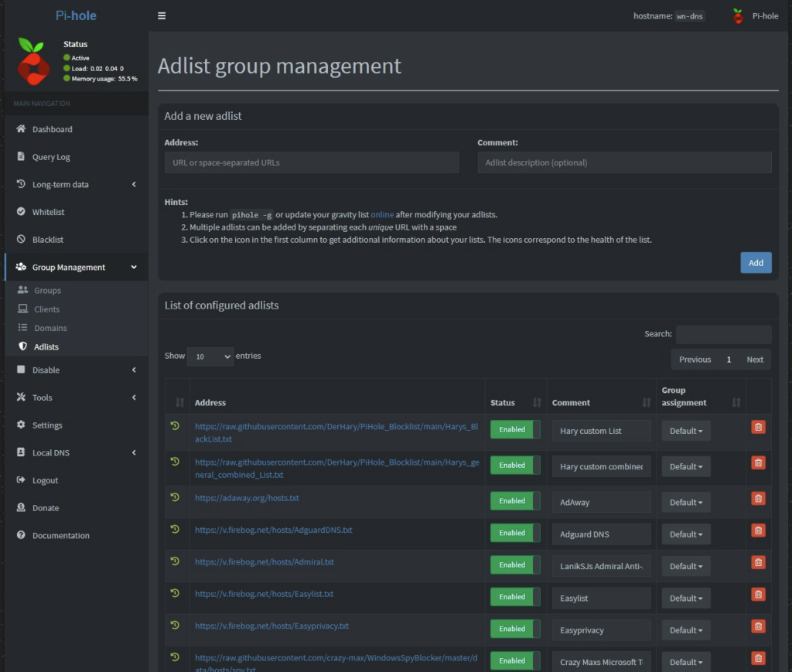Screen dimensions: 792x672
Task: Open the online gravity update link
Action: 382,214
